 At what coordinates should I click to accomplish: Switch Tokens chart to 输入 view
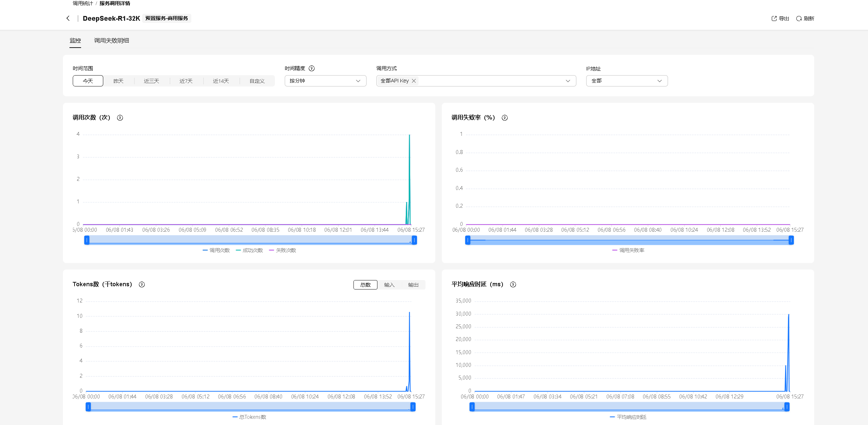[x=389, y=285]
